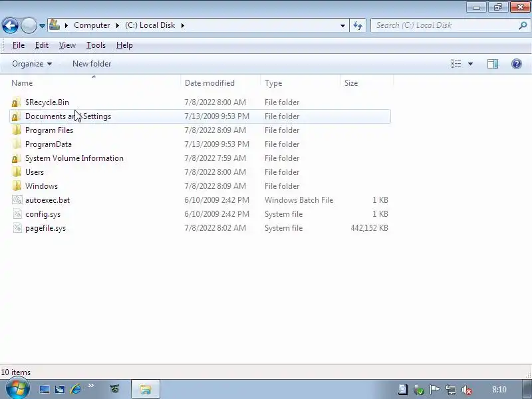Click the Program Files name
Image resolution: width=532 pixels, height=399 pixels.
[49, 130]
